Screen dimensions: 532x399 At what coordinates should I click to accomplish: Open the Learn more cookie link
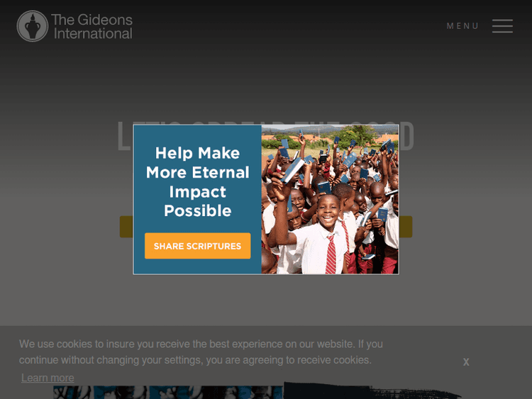click(x=48, y=378)
